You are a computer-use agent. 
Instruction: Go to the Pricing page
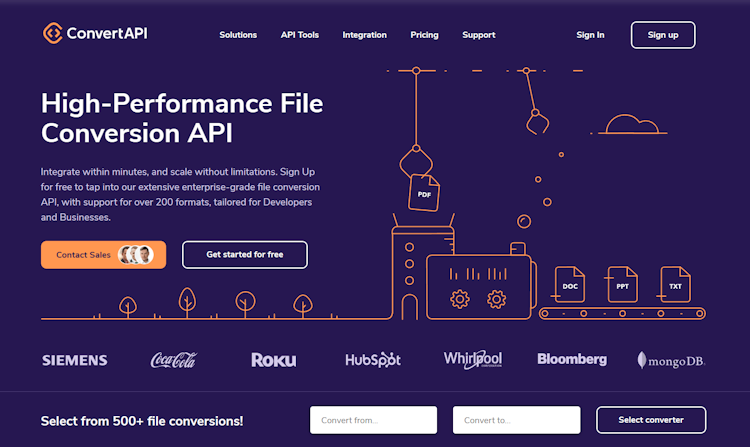(x=424, y=35)
